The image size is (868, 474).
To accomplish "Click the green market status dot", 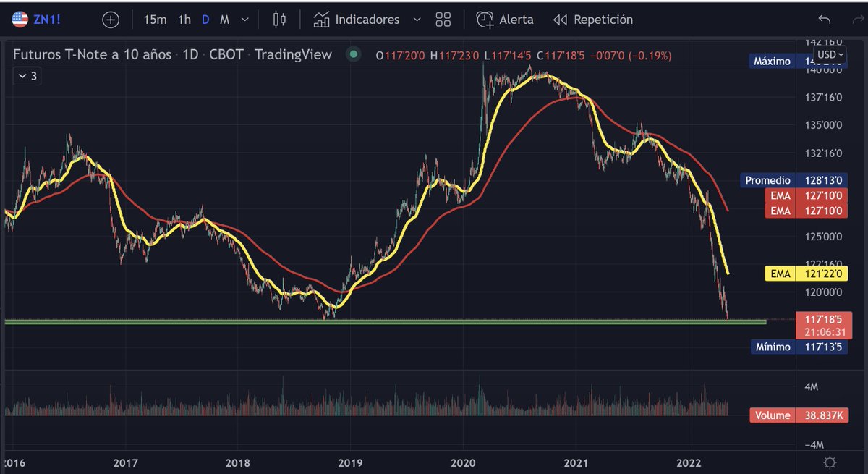I will click(353, 54).
